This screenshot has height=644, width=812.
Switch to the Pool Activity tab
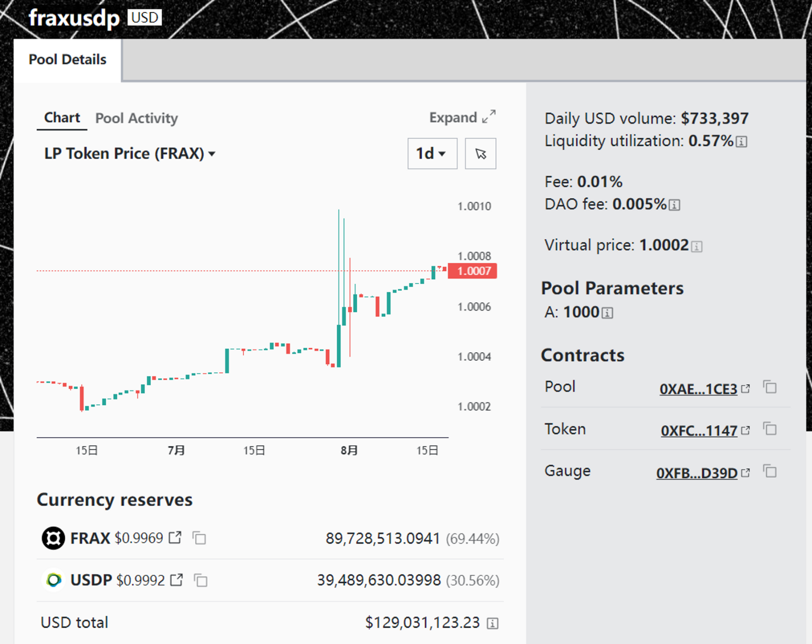pyautogui.click(x=136, y=118)
